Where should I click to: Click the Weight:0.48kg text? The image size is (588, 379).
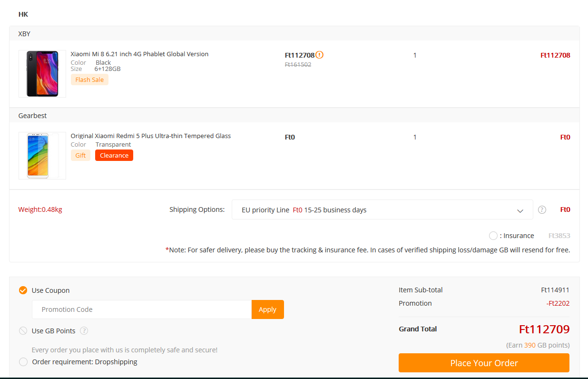(x=40, y=209)
